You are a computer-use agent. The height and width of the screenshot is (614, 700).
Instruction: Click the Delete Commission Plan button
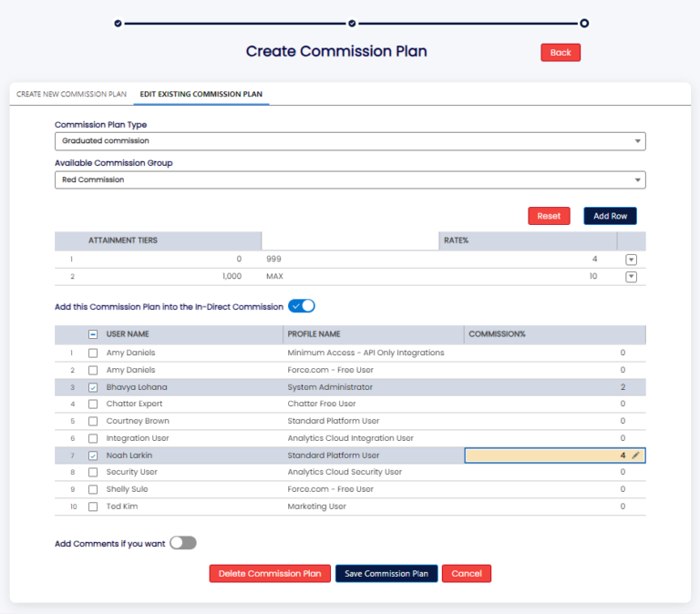coord(270,574)
